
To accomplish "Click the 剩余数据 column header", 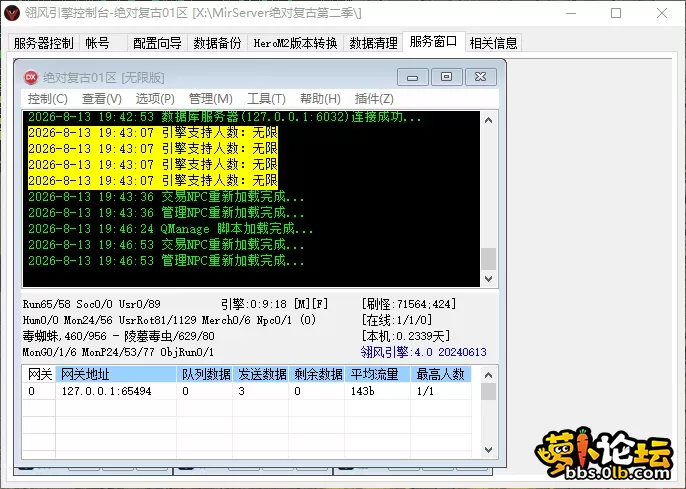I will point(317,374).
